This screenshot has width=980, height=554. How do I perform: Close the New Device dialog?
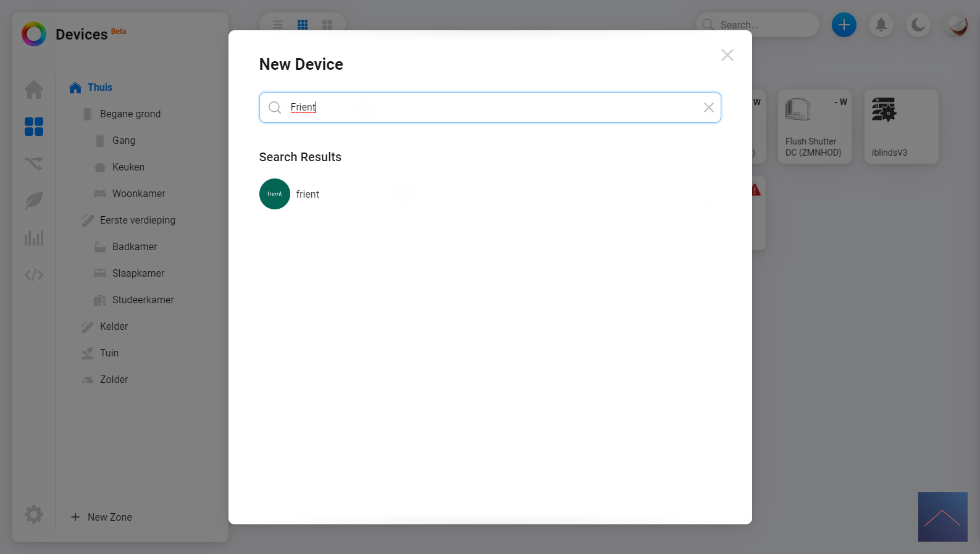pyautogui.click(x=727, y=55)
